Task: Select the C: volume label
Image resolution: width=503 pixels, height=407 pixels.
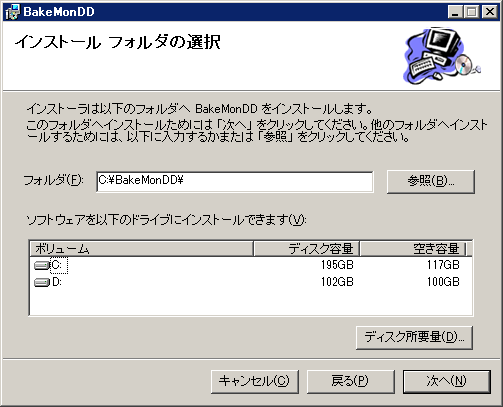Action: coord(59,265)
